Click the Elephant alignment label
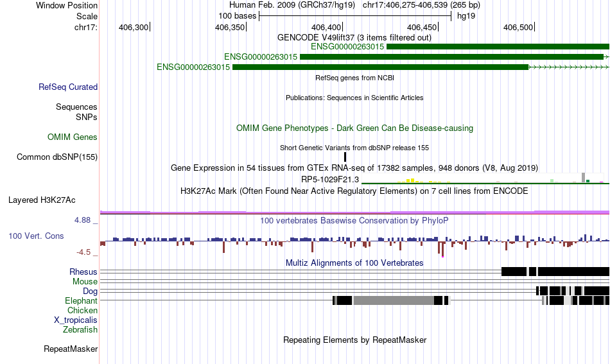Viewport: 610px width, 364px height. [x=82, y=300]
